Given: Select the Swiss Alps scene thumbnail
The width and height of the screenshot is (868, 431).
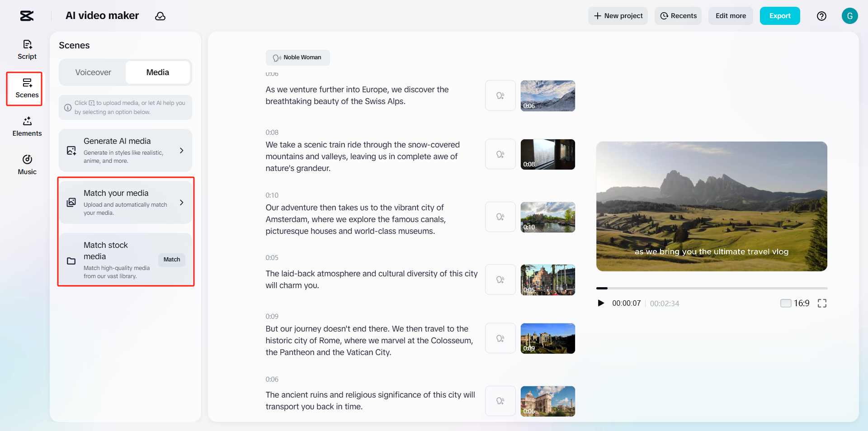Looking at the screenshot, I should tap(548, 95).
